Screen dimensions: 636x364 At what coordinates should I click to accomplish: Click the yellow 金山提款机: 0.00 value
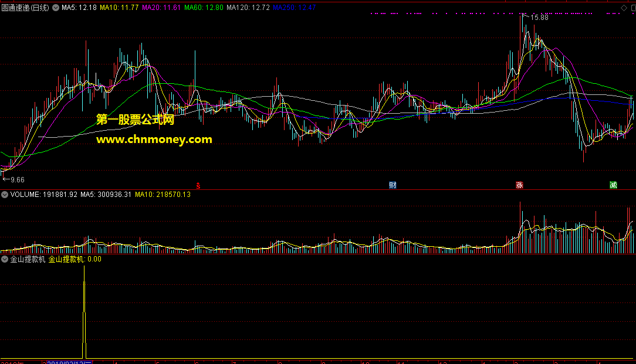pos(75,259)
